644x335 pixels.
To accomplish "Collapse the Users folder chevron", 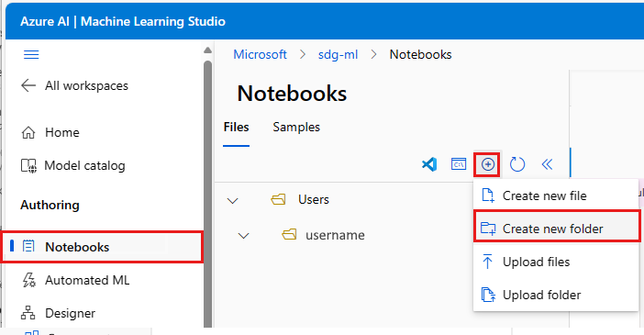I will pos(233,201).
